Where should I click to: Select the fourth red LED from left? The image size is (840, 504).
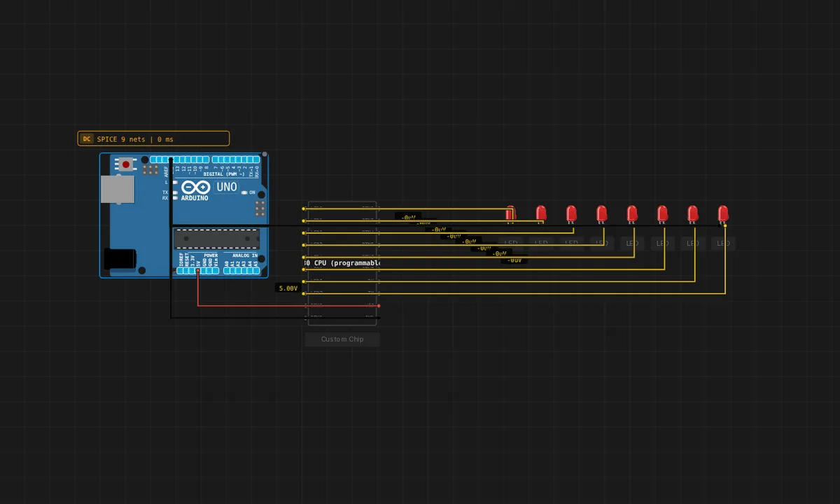click(x=601, y=213)
